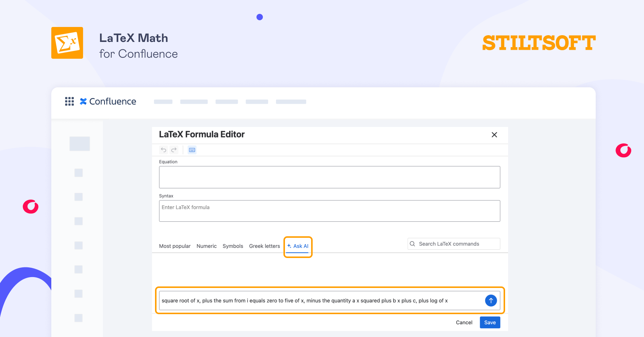Click the LaTeX Math app logo
The image size is (644, 337).
[67, 43]
